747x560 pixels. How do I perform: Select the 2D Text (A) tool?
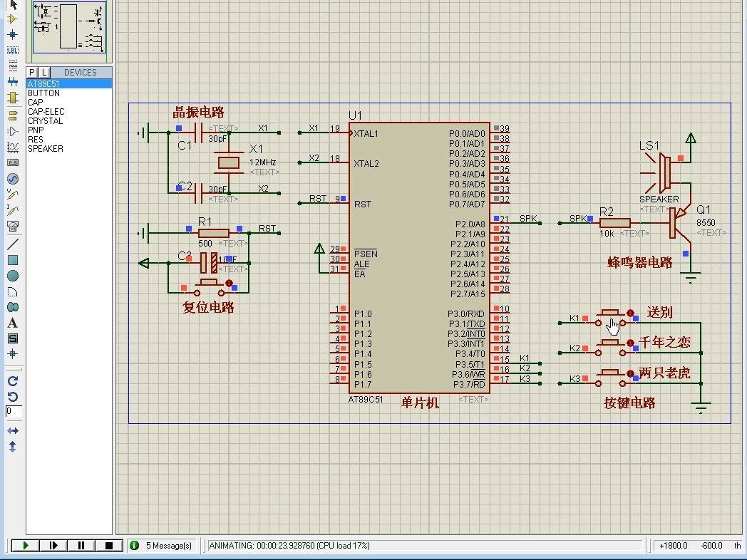[x=12, y=323]
